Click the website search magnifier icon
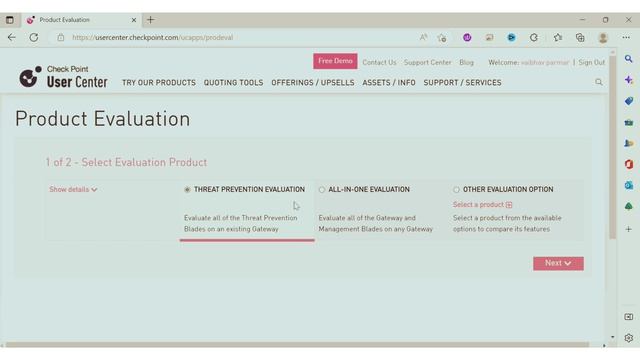Screen dimensions: 640x360 tap(598, 82)
